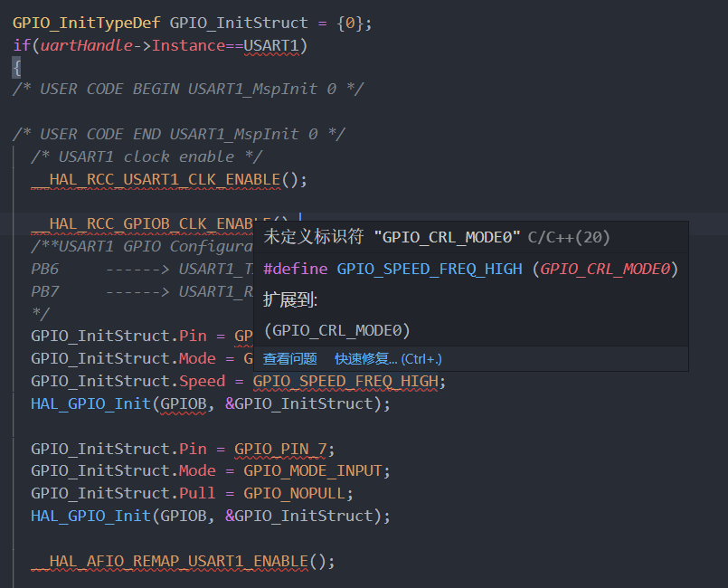The height and width of the screenshot is (588, 728).
Task: Click GPIOB argument in first HAL_GPIO_Init call
Action: click(184, 403)
